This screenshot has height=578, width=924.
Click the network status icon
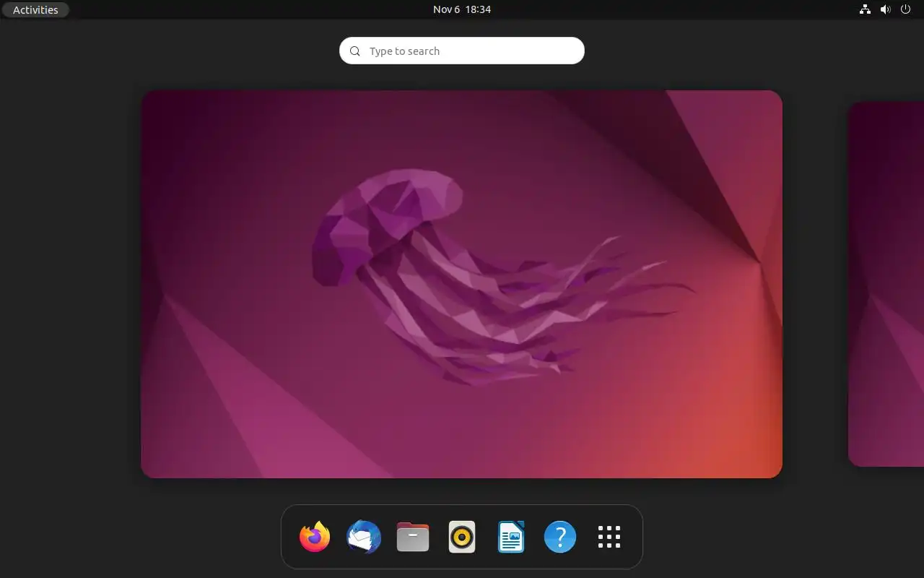[x=865, y=9]
